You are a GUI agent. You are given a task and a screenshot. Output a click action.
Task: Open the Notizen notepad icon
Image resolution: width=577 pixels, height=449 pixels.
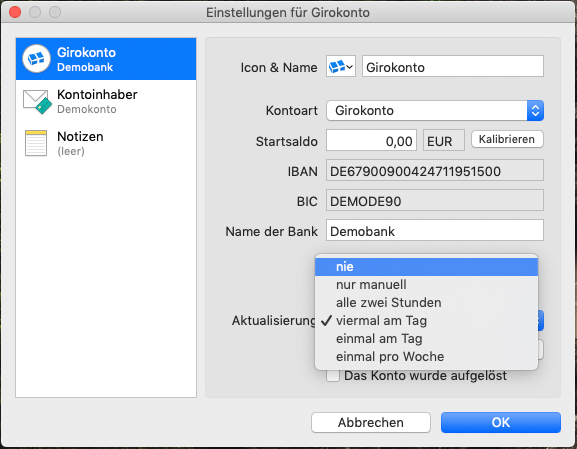(x=36, y=143)
